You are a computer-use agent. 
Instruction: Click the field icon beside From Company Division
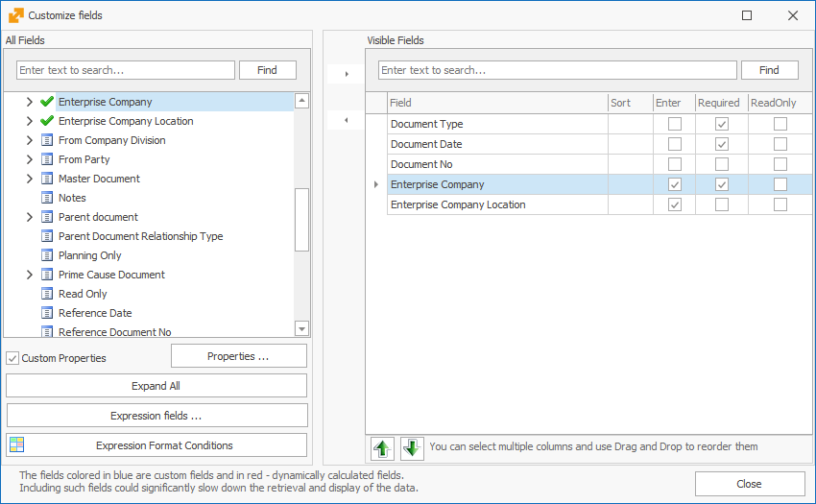click(47, 140)
